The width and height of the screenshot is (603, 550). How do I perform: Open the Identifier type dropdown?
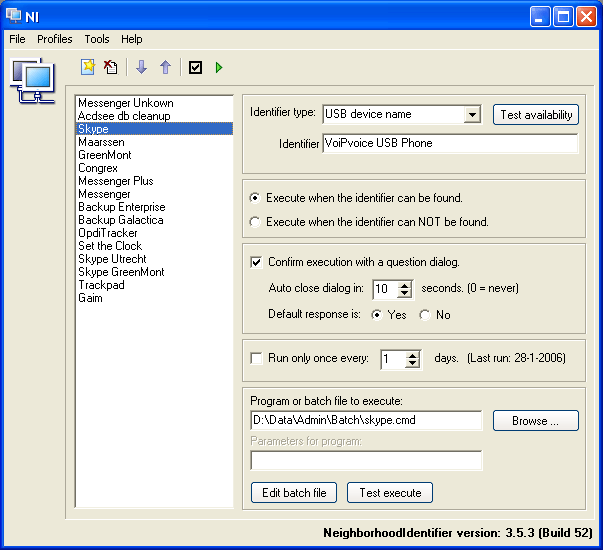pyautogui.click(x=472, y=114)
